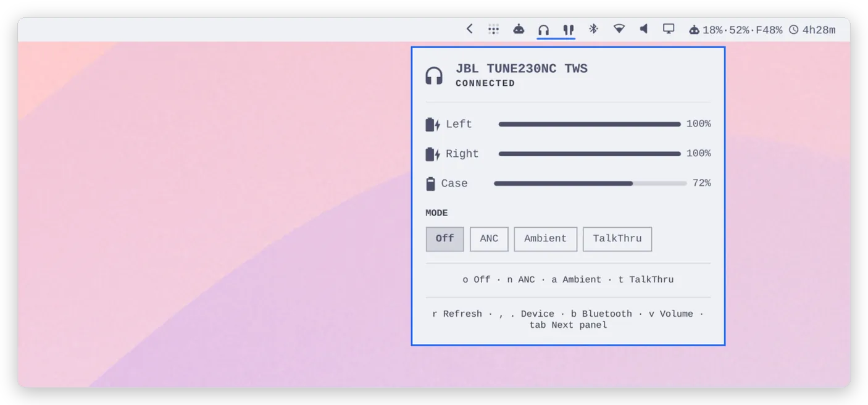
Task: Open the dotted grid launcher icon
Action: (x=493, y=29)
